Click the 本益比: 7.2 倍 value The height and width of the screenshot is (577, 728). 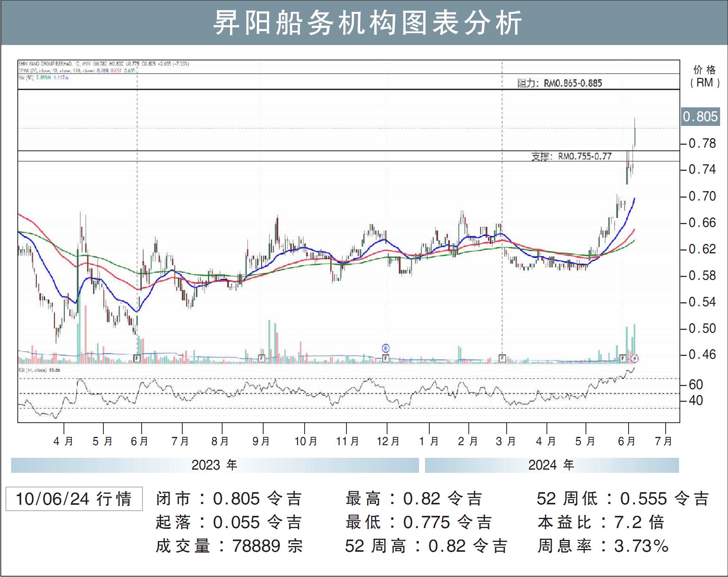coord(601,523)
